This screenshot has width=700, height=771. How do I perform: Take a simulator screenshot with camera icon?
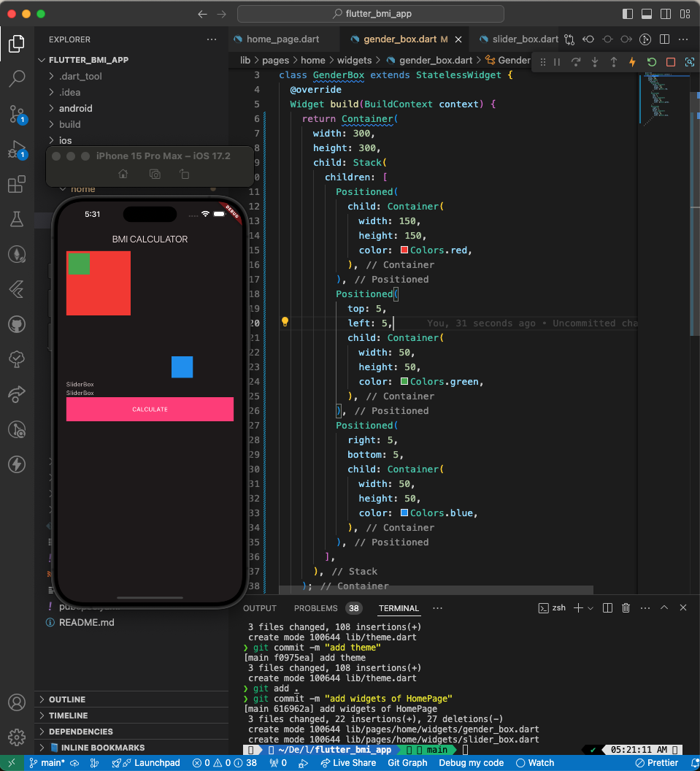[x=155, y=174]
